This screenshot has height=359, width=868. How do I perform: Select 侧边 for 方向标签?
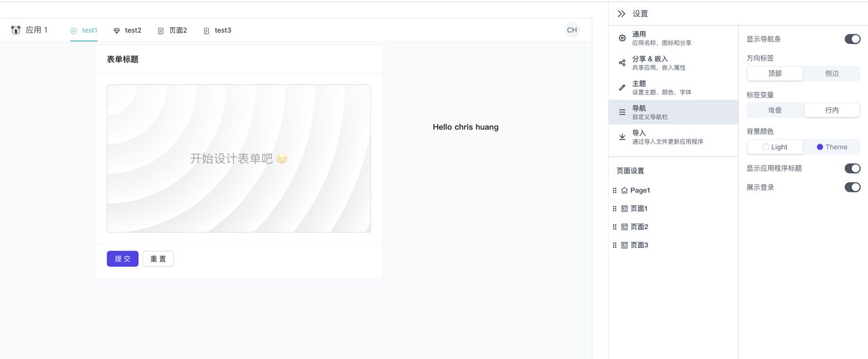pos(832,73)
